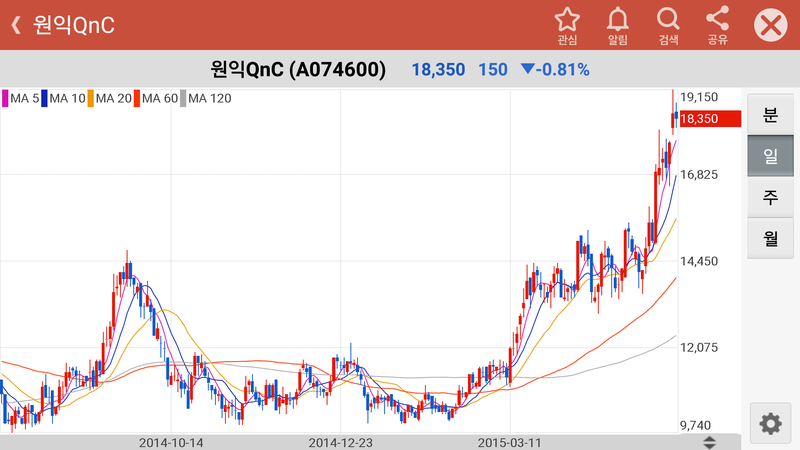Tap the blue down-triangle change indicator
This screenshot has height=450, width=800.
click(528, 70)
